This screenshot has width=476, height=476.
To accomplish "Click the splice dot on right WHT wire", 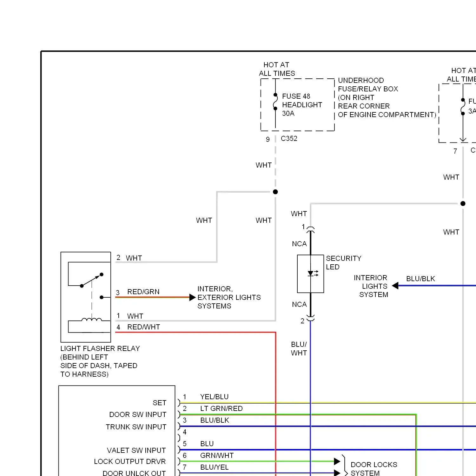I will click(x=463, y=203).
